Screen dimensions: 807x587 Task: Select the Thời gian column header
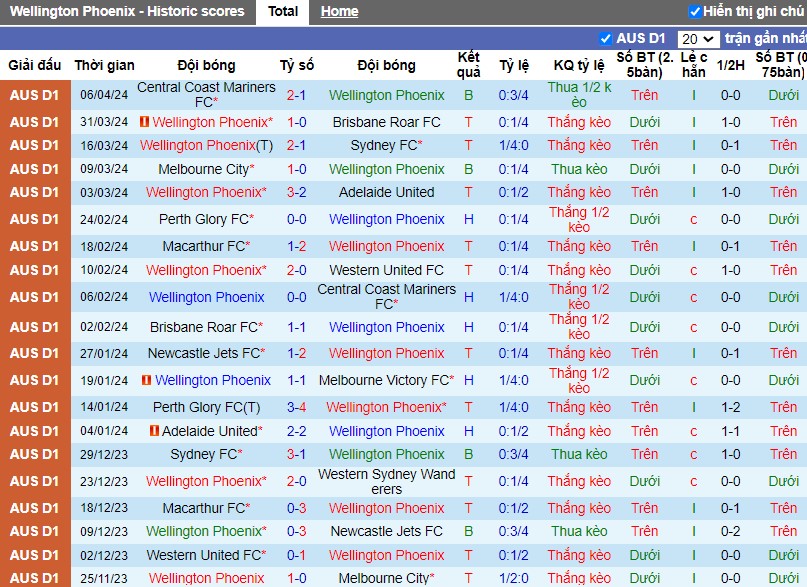click(104, 65)
